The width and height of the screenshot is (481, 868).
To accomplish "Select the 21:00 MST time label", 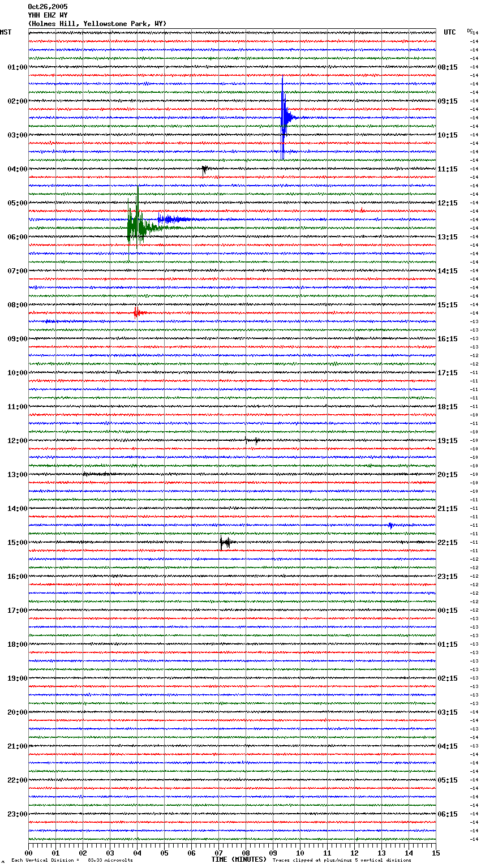I will click(x=17, y=746).
